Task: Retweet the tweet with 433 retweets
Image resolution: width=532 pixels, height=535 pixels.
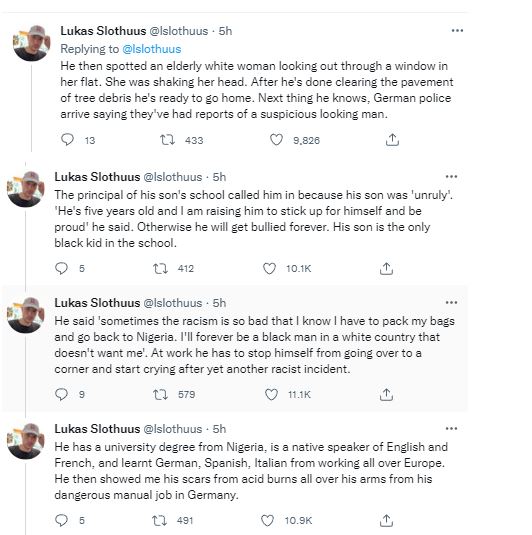Action: coord(167,140)
